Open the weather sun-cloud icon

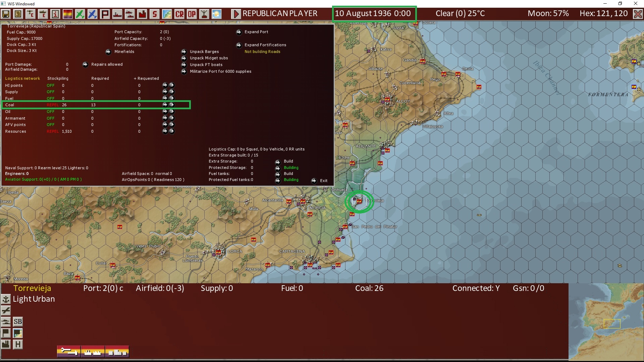point(217,14)
